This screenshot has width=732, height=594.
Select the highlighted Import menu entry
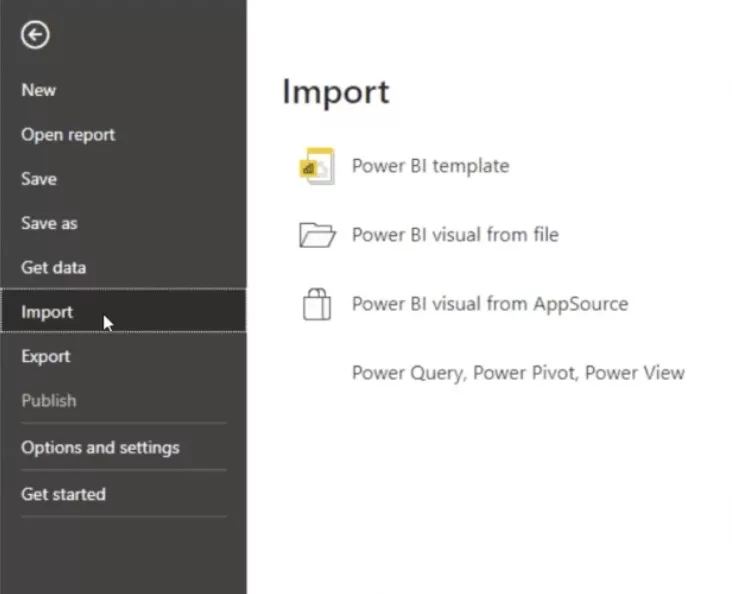point(123,311)
